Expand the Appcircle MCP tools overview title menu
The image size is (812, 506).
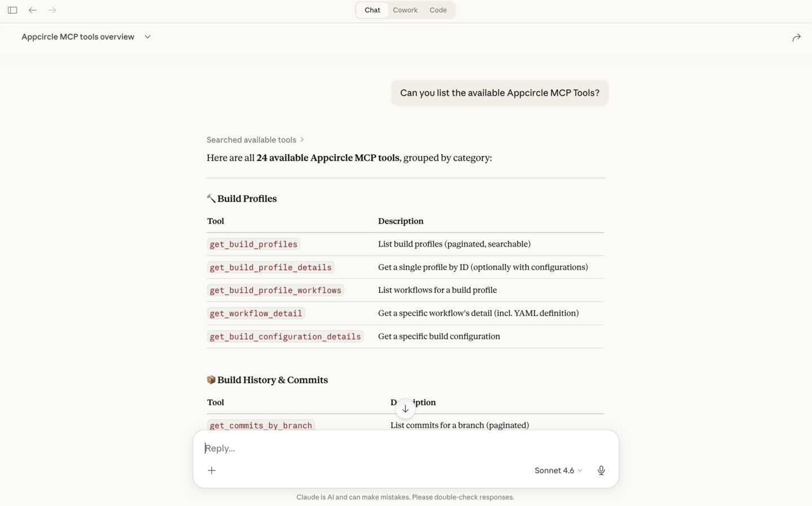[x=147, y=37]
